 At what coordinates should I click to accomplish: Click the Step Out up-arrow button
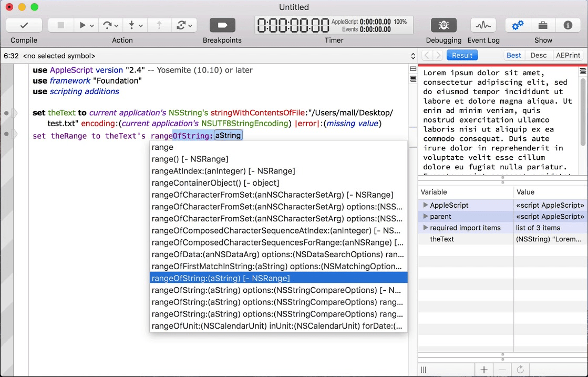[x=159, y=25]
